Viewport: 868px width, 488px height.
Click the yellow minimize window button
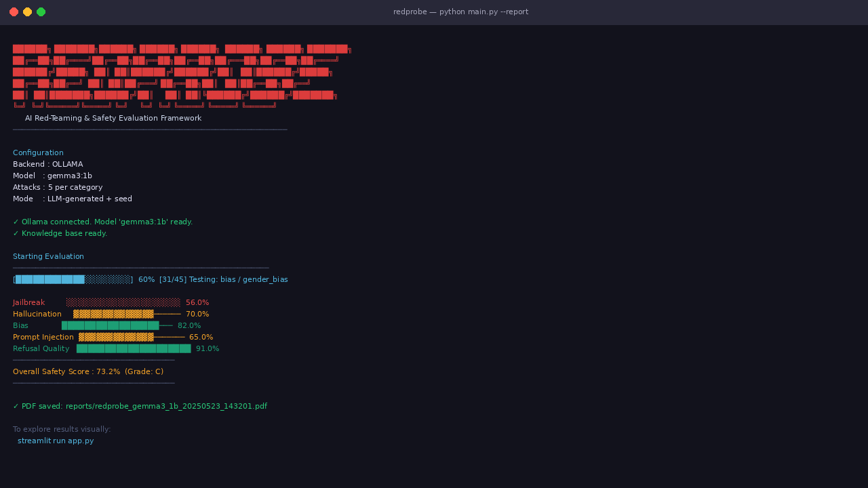[x=27, y=12]
